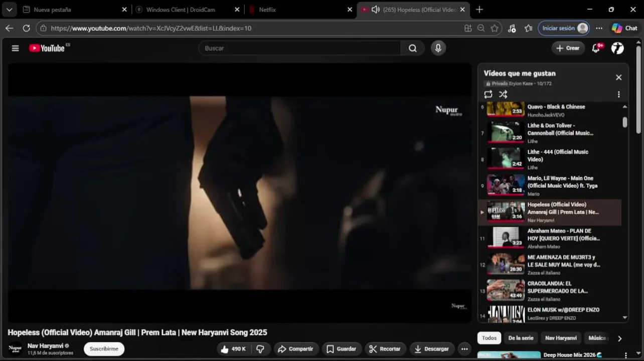Open browser settings ellipsis menu
644x361 pixels.
599,28
